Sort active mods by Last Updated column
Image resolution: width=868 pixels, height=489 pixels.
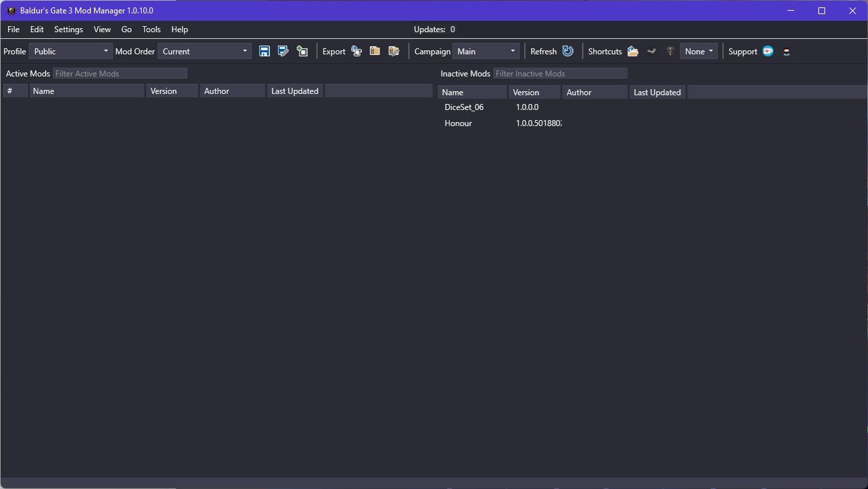pos(295,91)
